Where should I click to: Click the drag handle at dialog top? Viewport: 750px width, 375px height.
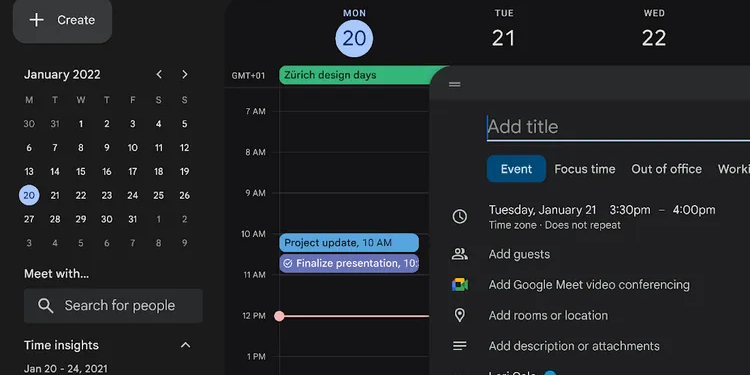coord(455,85)
